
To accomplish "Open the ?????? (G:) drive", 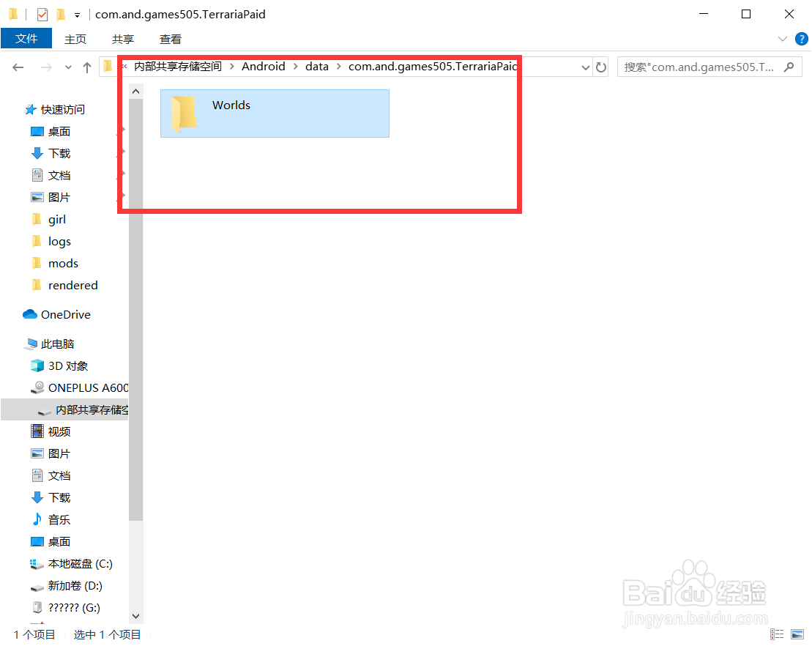I will 65,608.
